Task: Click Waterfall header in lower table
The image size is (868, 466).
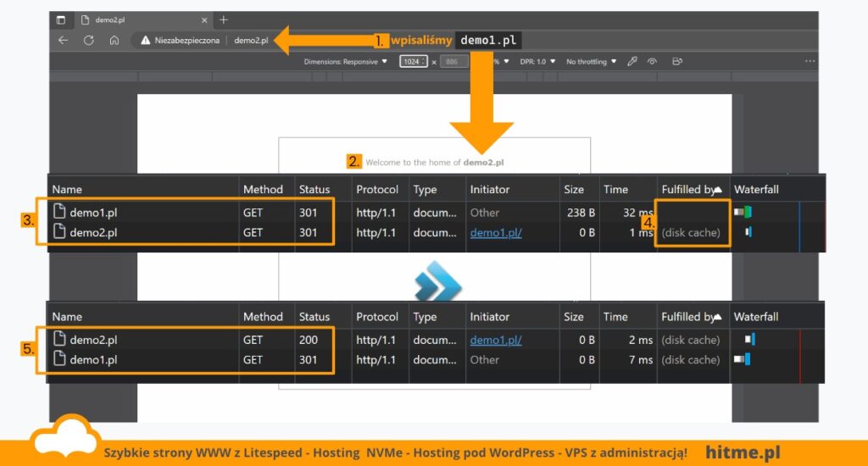Action: (x=756, y=317)
